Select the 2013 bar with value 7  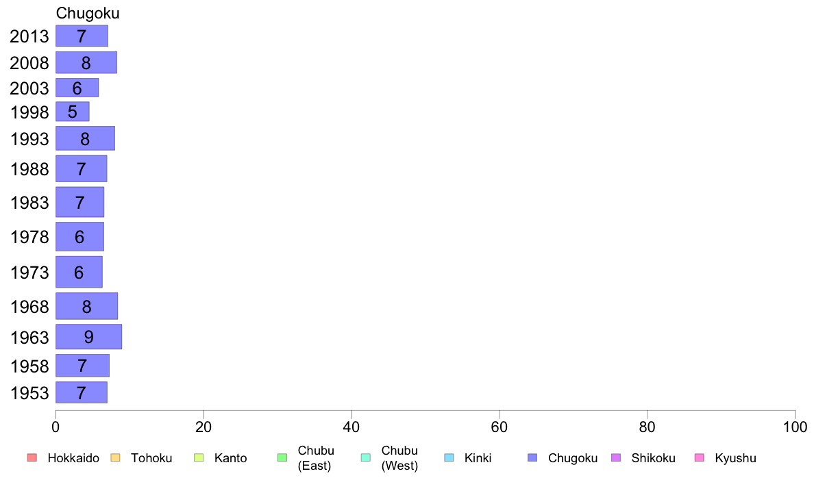click(82, 36)
